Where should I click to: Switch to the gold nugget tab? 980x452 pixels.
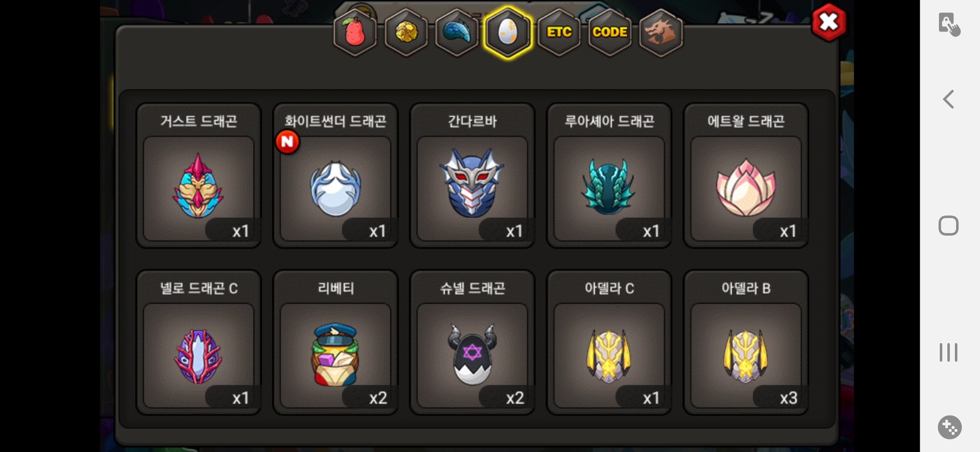(406, 33)
